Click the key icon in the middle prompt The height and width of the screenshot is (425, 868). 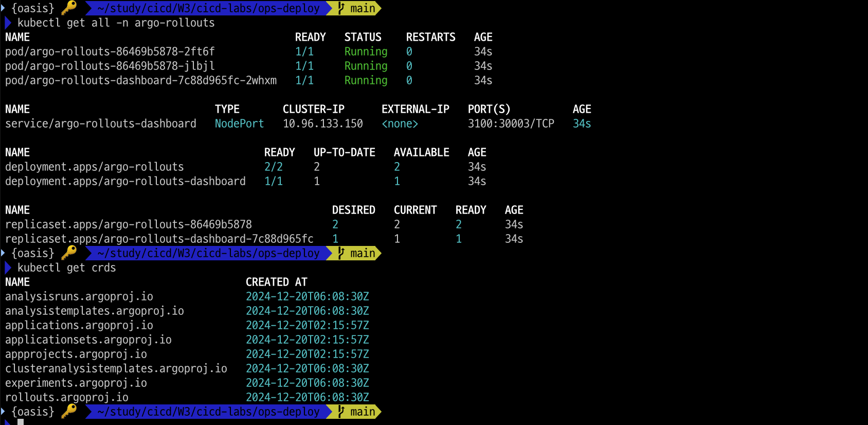69,252
